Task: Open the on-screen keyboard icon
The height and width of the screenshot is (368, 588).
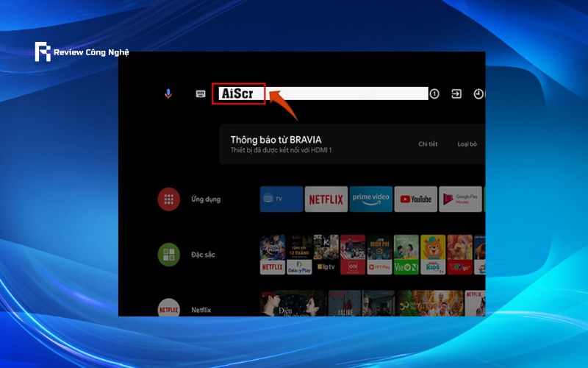Action: tap(201, 93)
